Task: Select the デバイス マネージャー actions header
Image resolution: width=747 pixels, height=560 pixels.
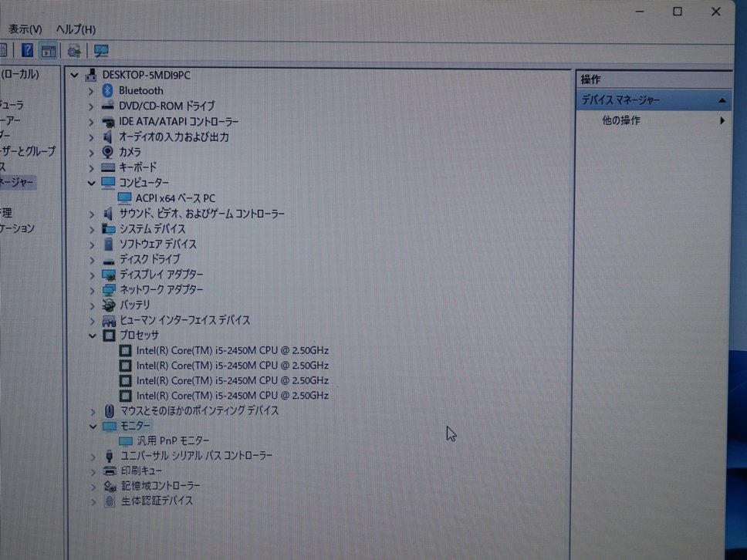Action: pos(654,100)
